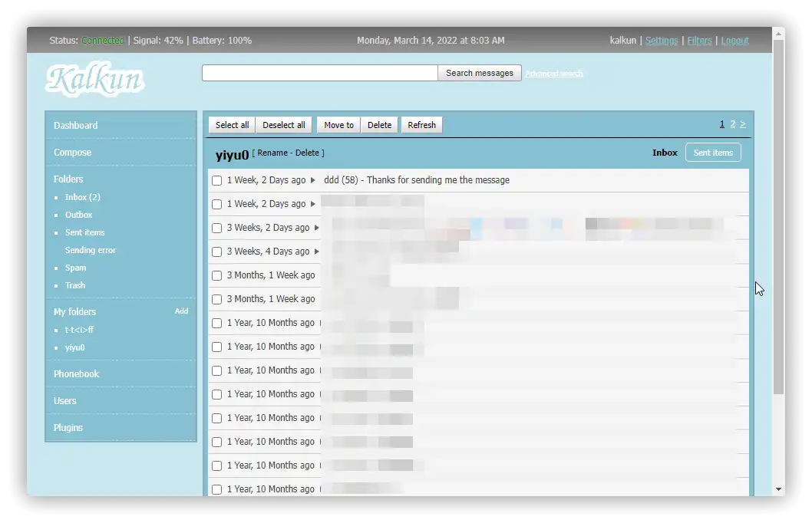Open the Outbox folder
The height and width of the screenshot is (523, 812).
pyautogui.click(x=79, y=215)
